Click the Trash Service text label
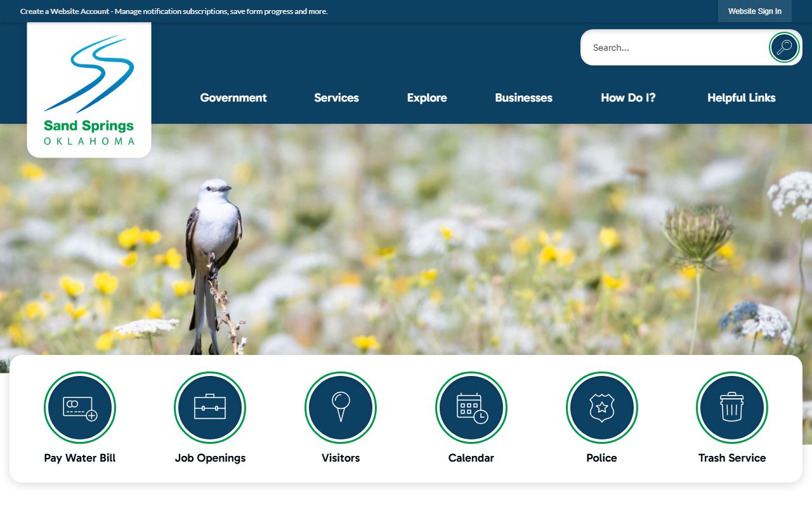812x508 pixels. [x=731, y=458]
